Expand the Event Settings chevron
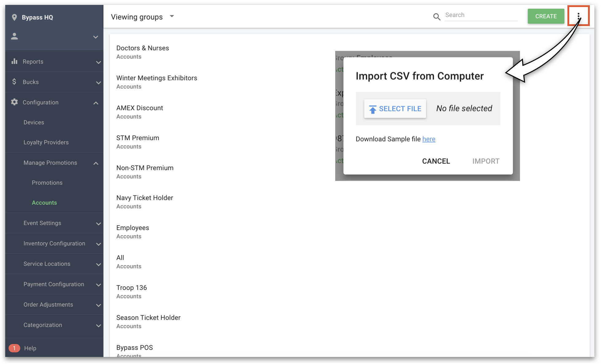 tap(98, 224)
